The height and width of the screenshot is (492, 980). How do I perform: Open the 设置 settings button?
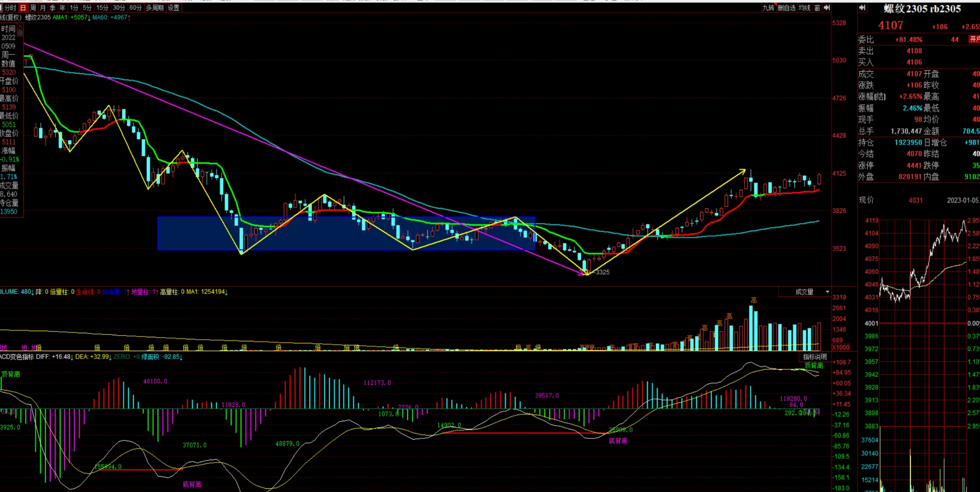point(173,8)
